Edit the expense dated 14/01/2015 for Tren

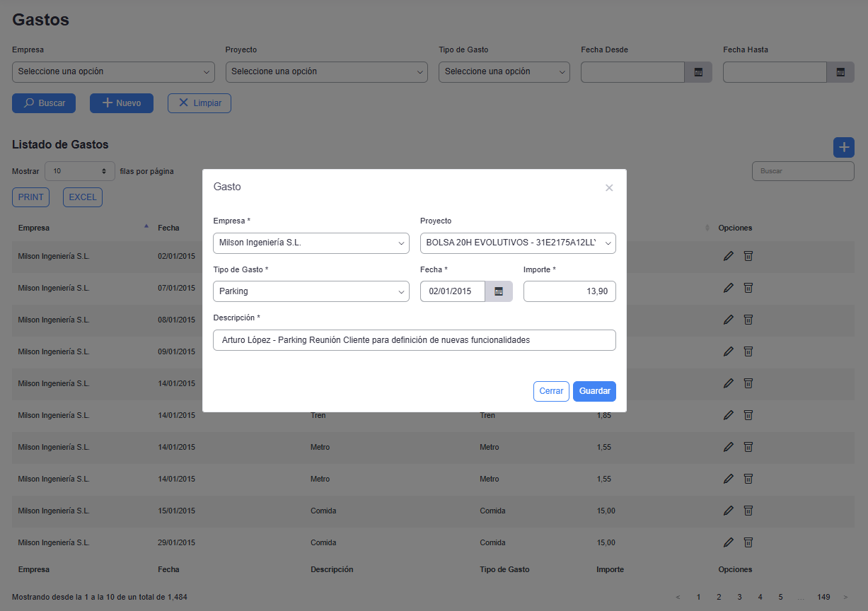coord(728,415)
